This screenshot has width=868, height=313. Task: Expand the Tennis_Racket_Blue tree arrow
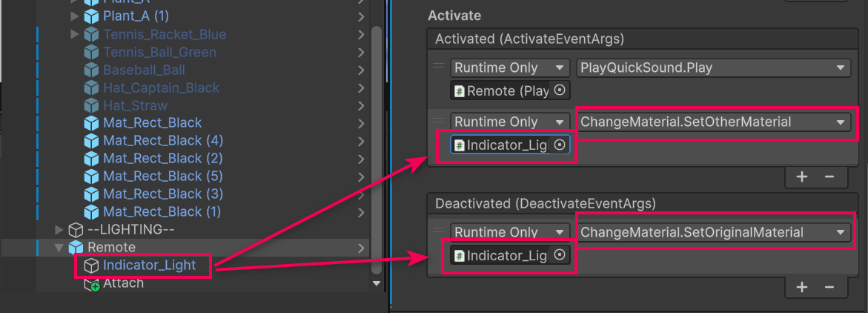click(x=76, y=34)
